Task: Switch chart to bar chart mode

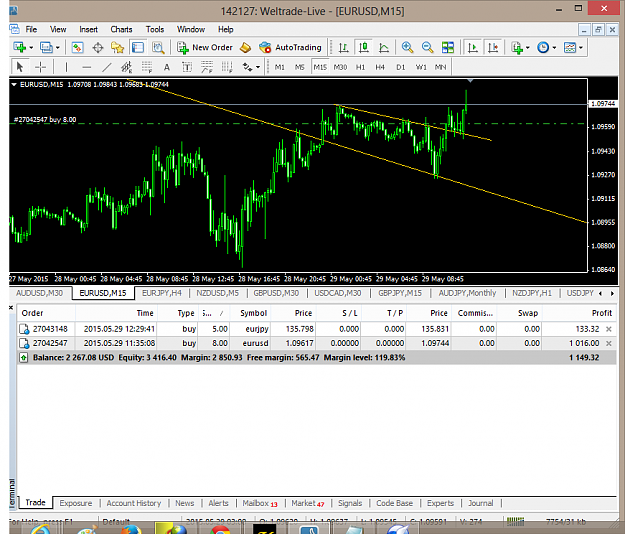Action: click(343, 47)
